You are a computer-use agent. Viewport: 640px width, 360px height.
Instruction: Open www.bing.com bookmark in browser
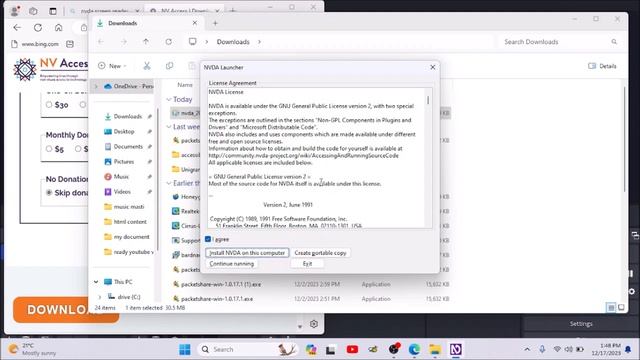[36, 44]
